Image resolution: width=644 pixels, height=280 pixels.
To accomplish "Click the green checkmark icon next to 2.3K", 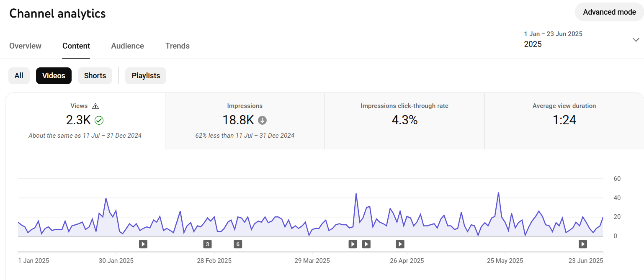I will click(x=99, y=121).
